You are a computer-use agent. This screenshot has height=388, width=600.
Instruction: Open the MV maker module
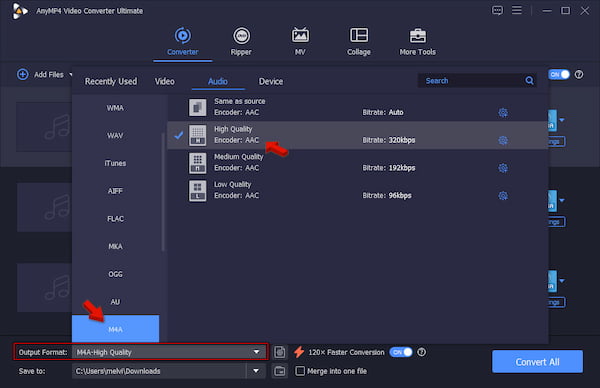pos(300,41)
